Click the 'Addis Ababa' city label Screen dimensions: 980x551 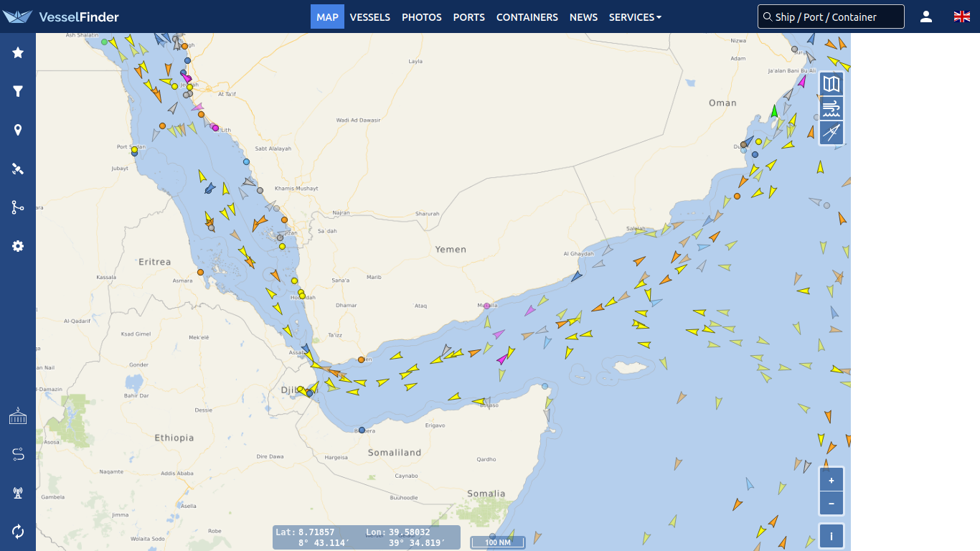pyautogui.click(x=177, y=474)
